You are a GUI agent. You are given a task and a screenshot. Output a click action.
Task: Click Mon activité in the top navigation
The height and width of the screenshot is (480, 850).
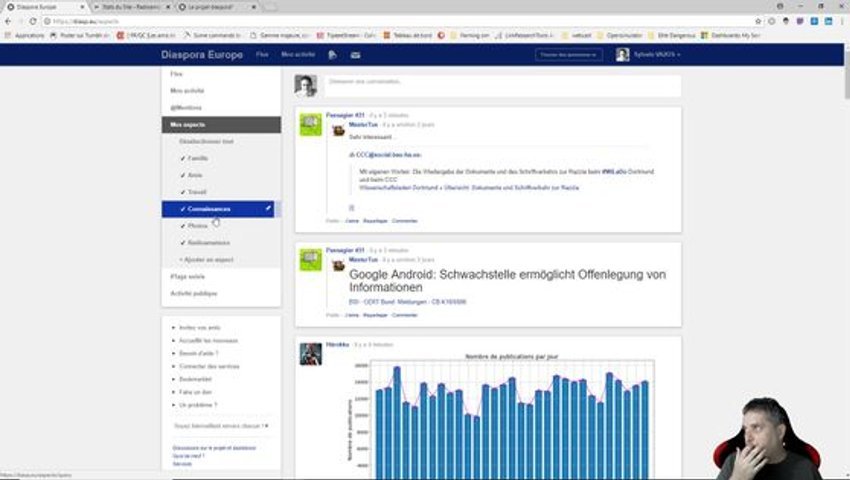coord(298,54)
